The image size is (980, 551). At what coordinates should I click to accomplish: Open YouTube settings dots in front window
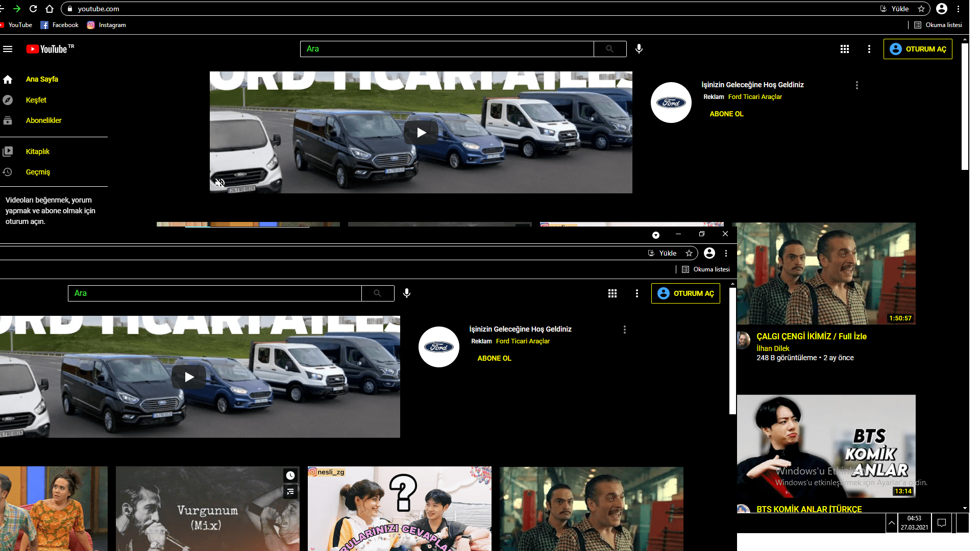[637, 293]
